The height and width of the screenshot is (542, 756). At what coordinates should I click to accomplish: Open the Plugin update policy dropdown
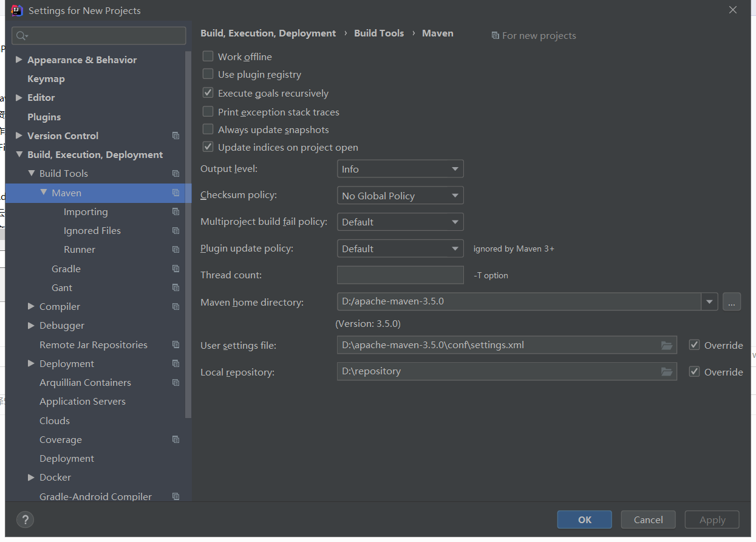400,249
